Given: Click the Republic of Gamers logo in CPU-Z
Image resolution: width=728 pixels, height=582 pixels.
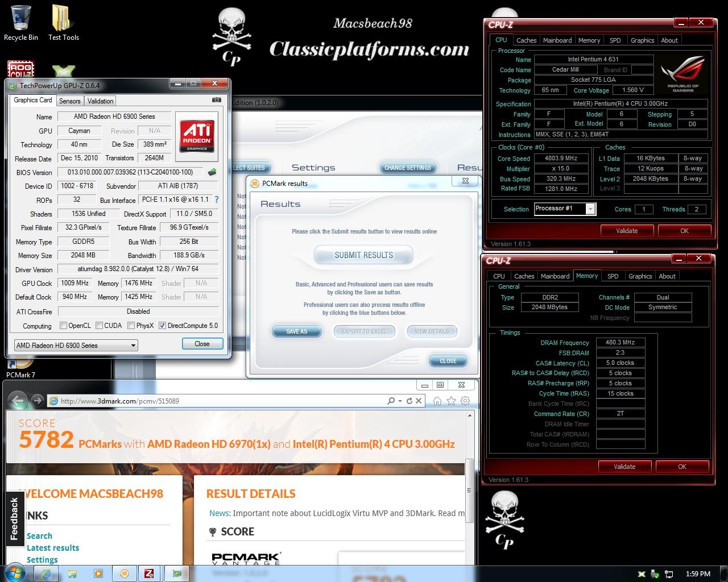Looking at the screenshot, I should point(683,74).
